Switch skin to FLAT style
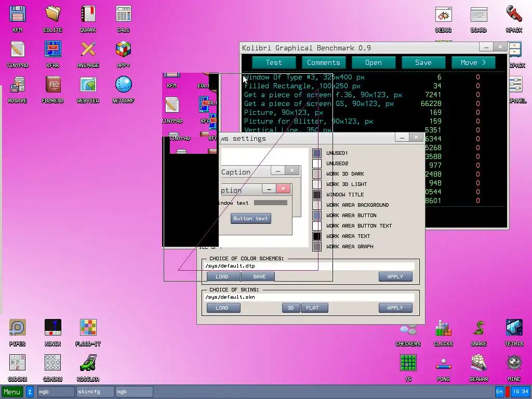This screenshot has height=399, width=532. 314,308
